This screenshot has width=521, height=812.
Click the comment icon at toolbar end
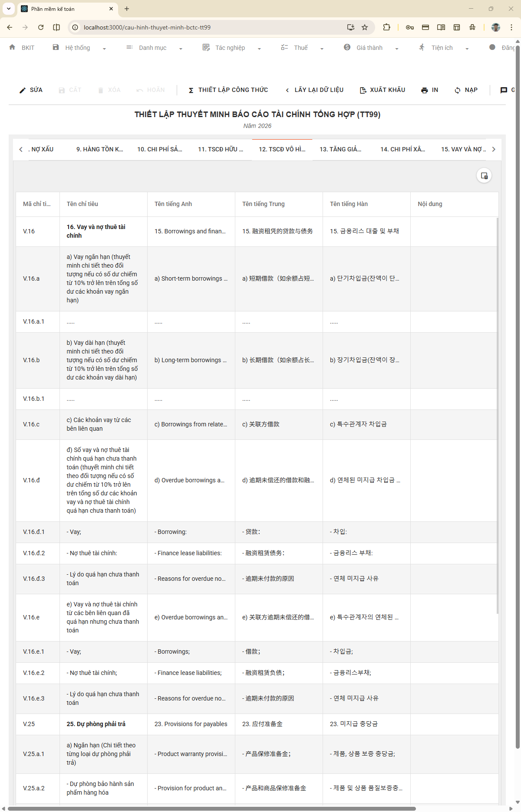point(504,90)
